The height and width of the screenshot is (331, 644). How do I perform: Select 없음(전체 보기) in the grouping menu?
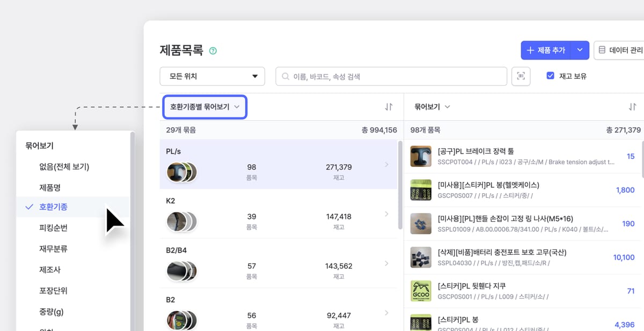(x=64, y=166)
